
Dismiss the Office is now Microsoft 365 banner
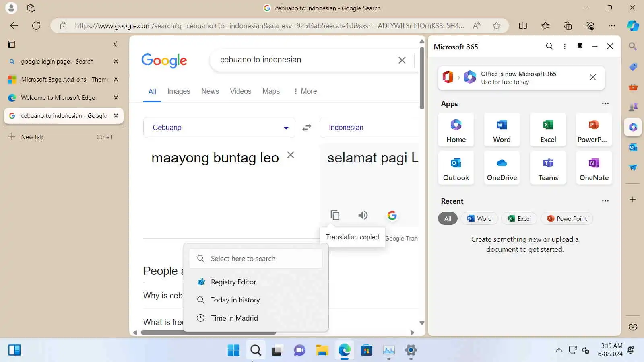tap(592, 77)
